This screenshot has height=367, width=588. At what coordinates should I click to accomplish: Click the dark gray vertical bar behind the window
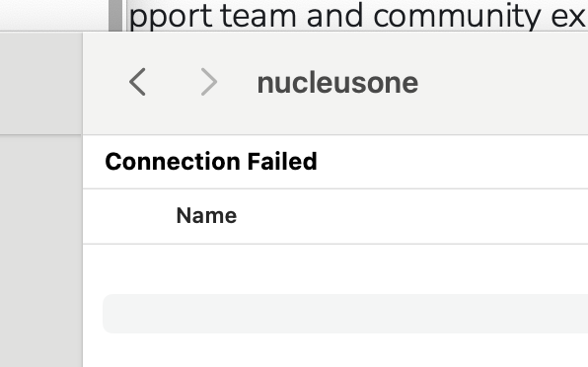pyautogui.click(x=115, y=16)
